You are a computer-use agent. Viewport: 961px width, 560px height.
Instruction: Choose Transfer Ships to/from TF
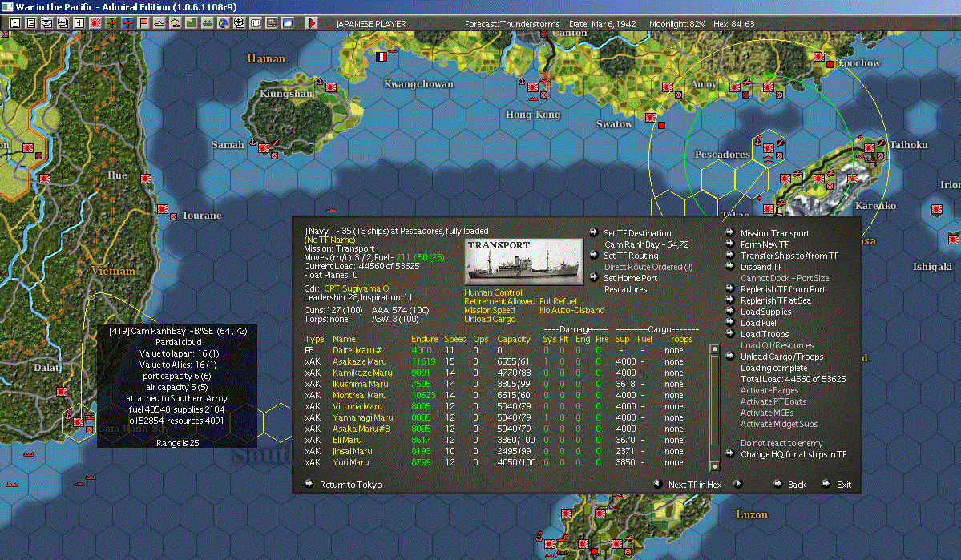pyautogui.click(x=789, y=256)
